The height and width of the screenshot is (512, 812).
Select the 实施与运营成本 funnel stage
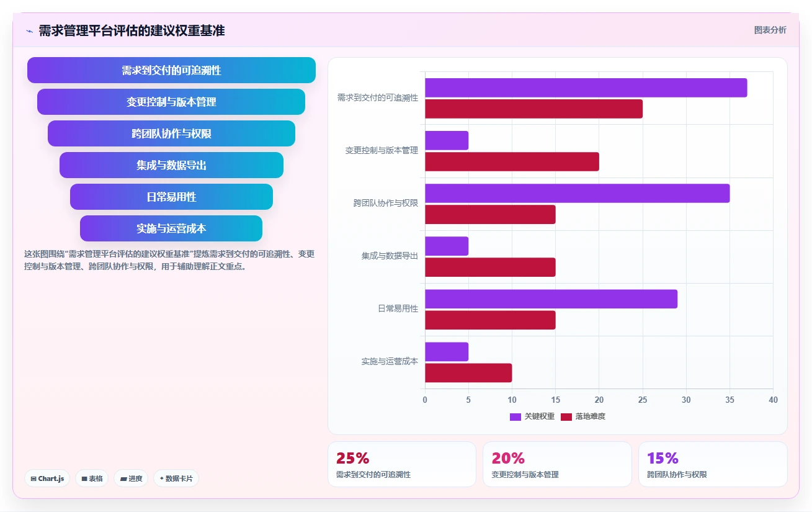click(x=171, y=228)
